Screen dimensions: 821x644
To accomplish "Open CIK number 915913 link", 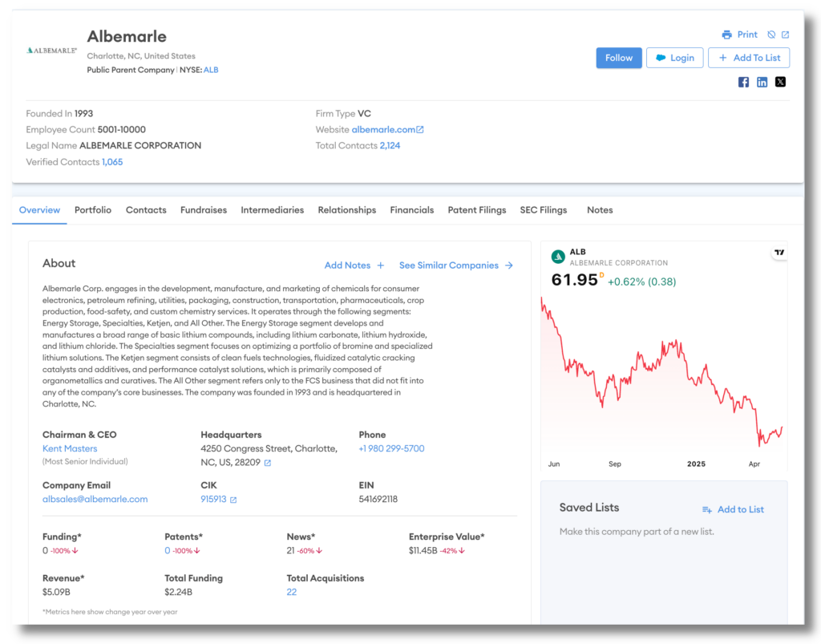I will point(213,499).
